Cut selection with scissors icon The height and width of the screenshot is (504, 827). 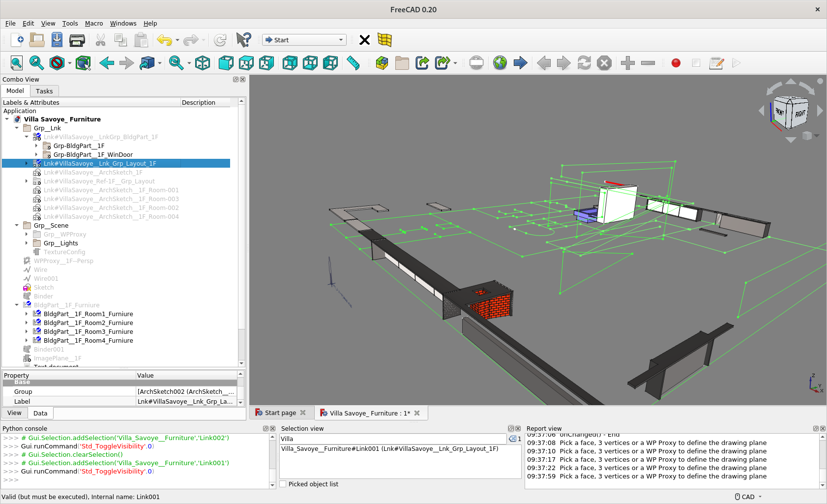click(x=101, y=40)
